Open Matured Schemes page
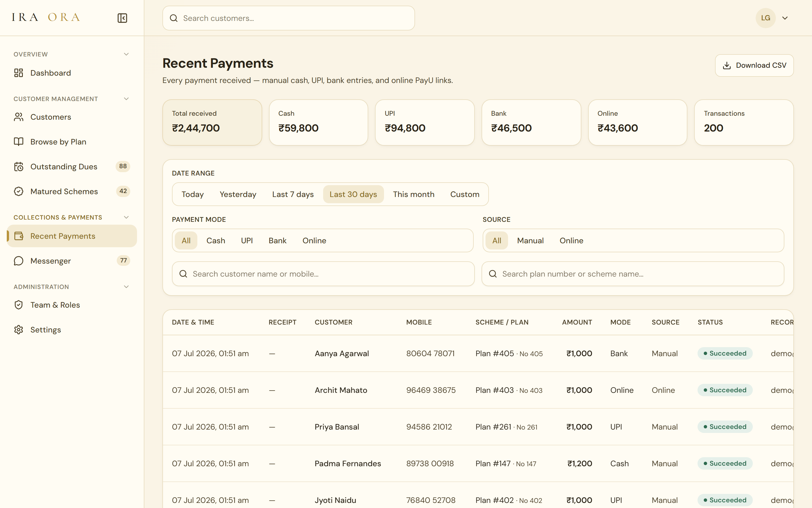The image size is (812, 508). point(72,192)
